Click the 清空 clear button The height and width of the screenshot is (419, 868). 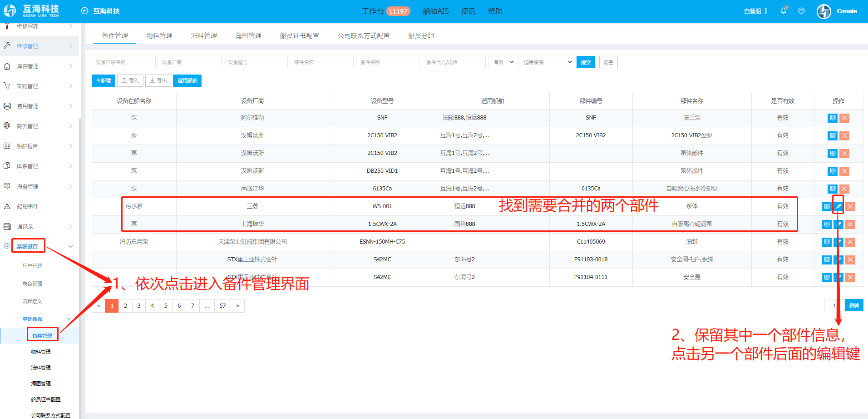(608, 62)
